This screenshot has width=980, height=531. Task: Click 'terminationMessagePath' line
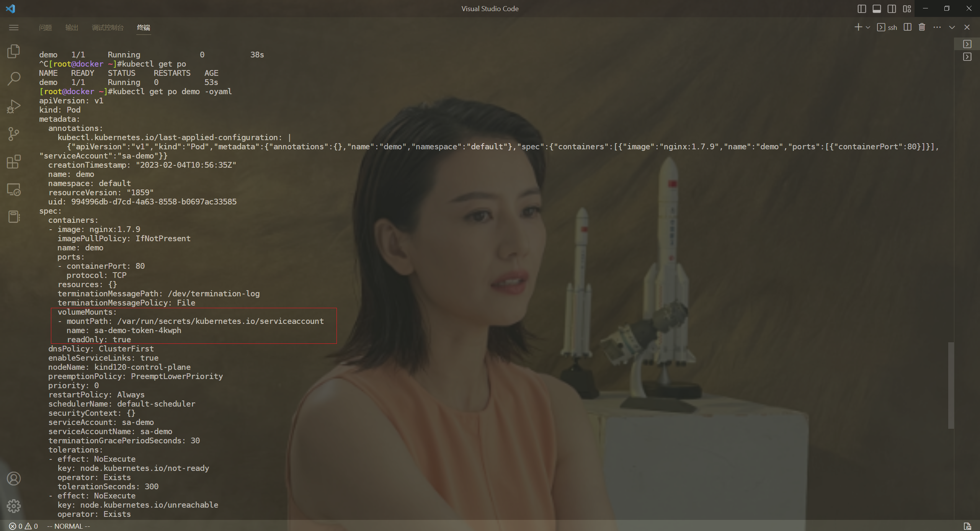point(158,294)
